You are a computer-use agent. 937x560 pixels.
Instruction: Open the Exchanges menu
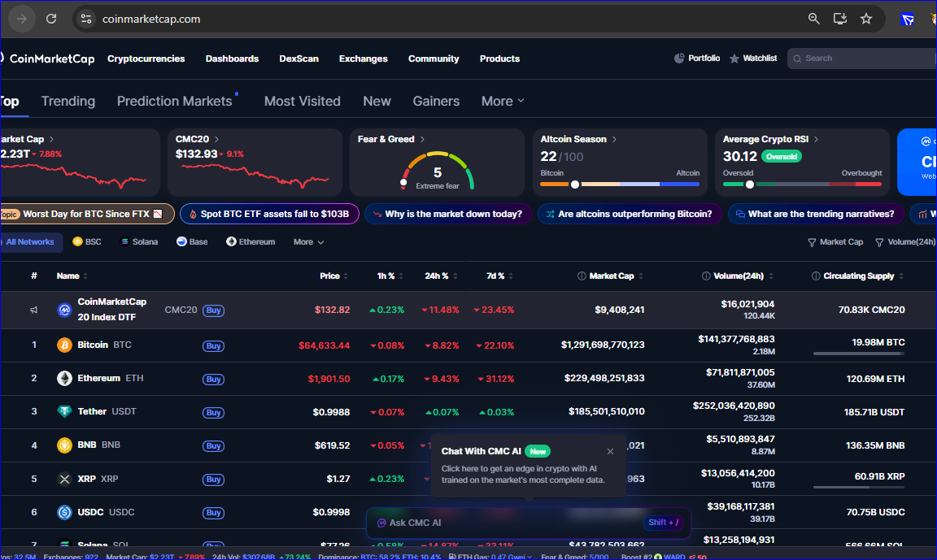pyautogui.click(x=364, y=59)
